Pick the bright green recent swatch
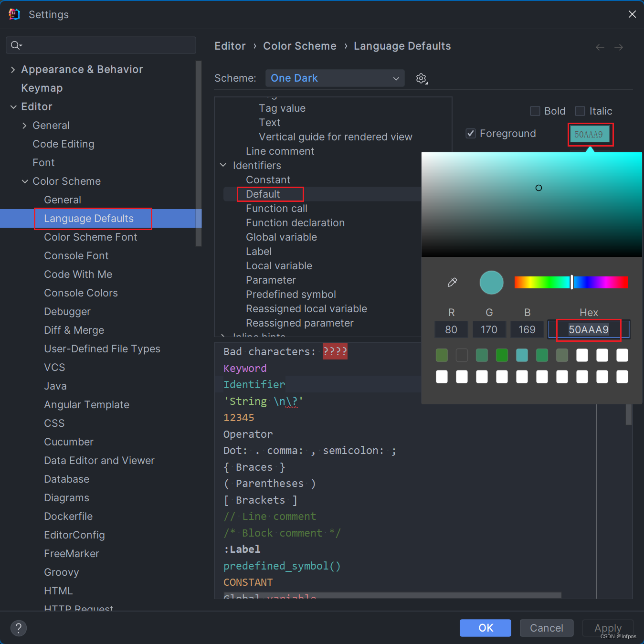 pyautogui.click(x=502, y=355)
